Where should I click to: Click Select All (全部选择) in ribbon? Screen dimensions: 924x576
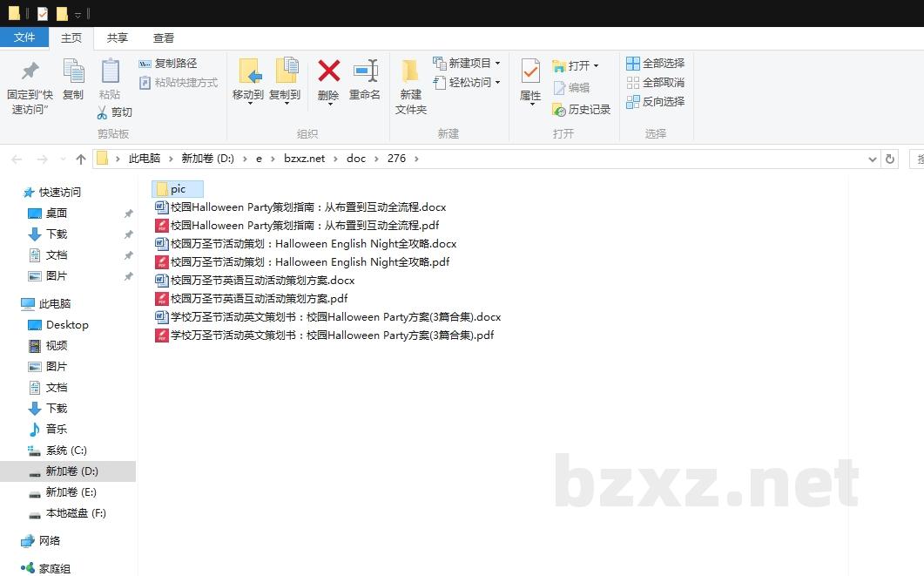[x=655, y=64]
